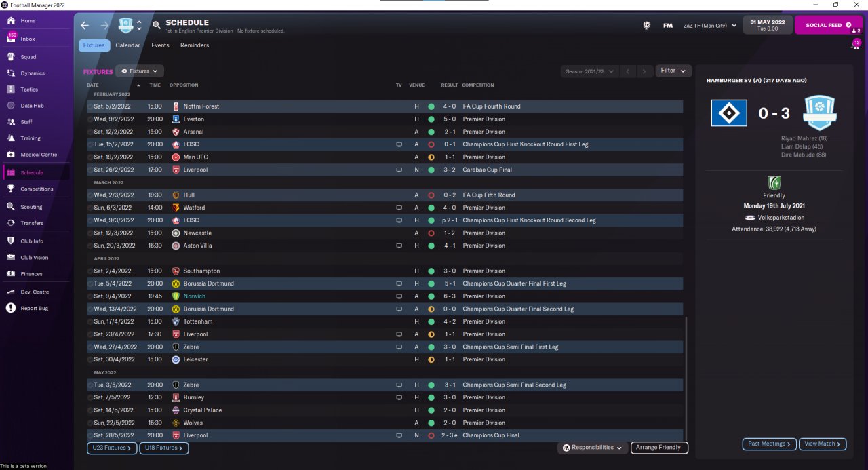Select the Newcastle 1 - 2 fixture row
This screenshot has width=868, height=470.
384,233
